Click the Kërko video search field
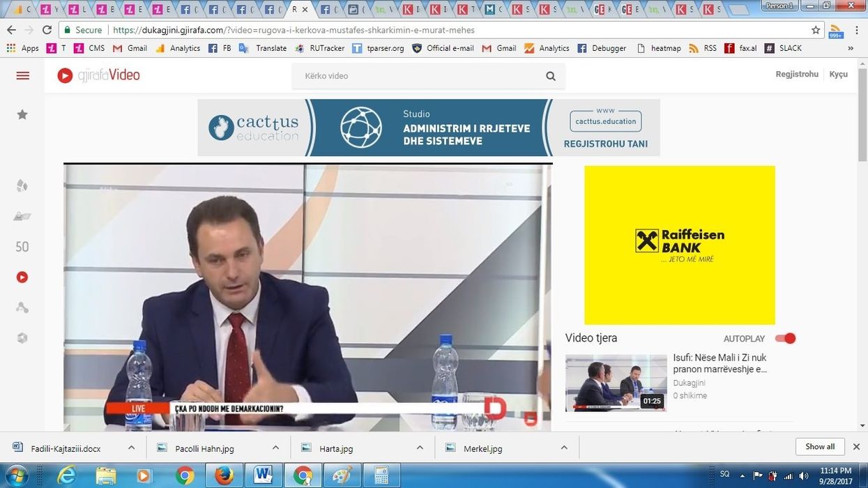 [418, 76]
